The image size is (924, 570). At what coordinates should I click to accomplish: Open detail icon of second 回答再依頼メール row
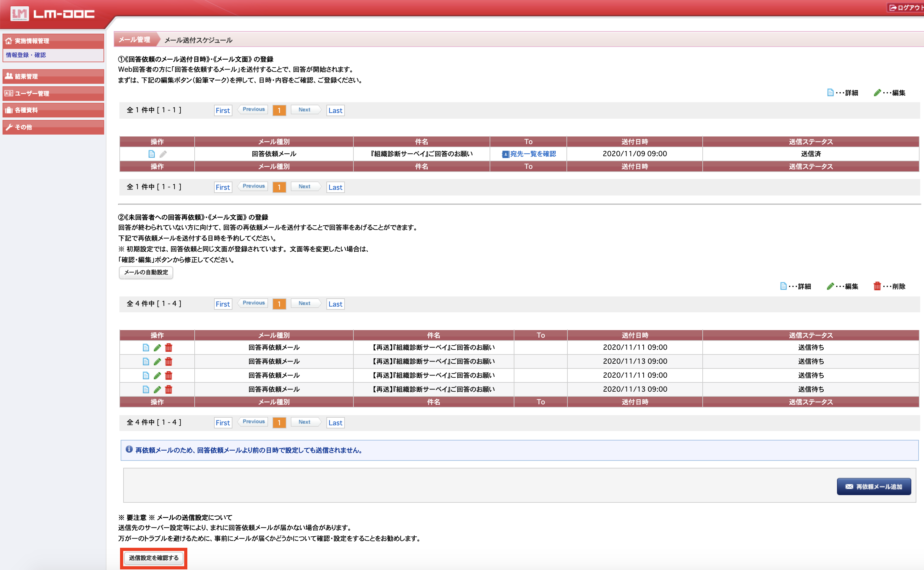(146, 361)
